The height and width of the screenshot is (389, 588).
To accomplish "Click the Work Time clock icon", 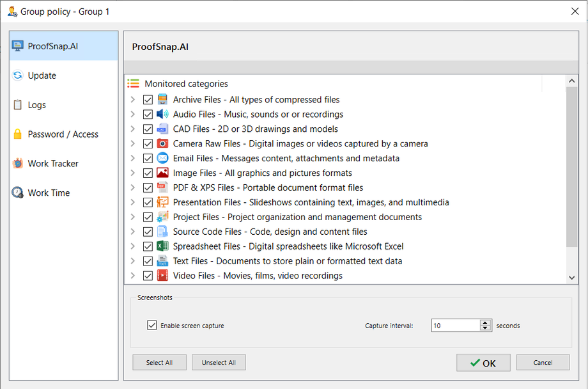I will click(x=18, y=192).
